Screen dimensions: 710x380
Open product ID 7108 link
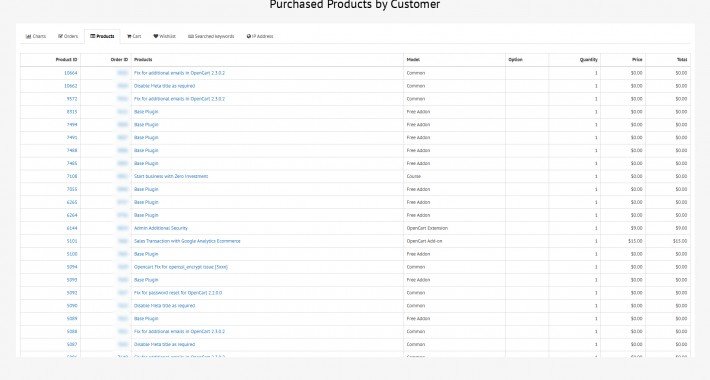click(x=72, y=176)
